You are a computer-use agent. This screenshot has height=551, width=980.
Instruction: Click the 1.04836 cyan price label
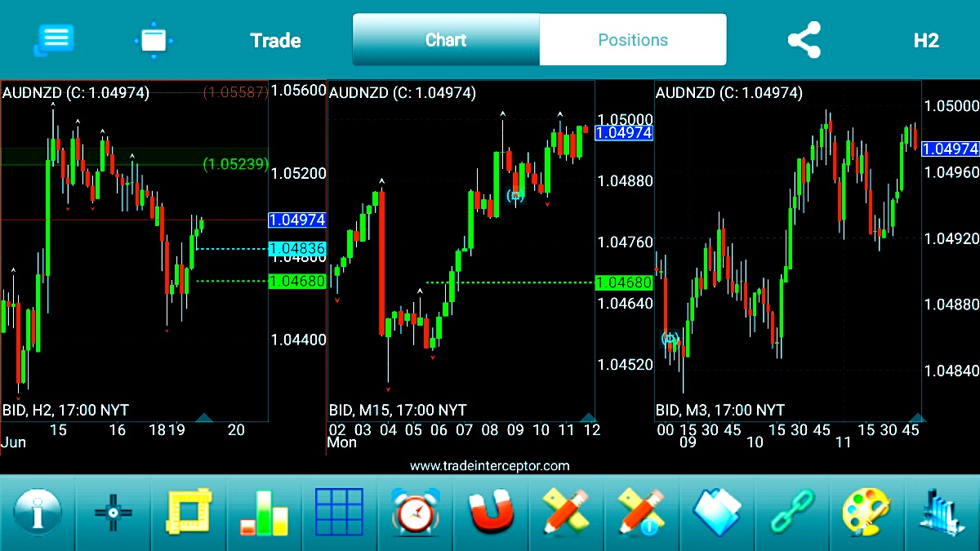click(x=297, y=249)
